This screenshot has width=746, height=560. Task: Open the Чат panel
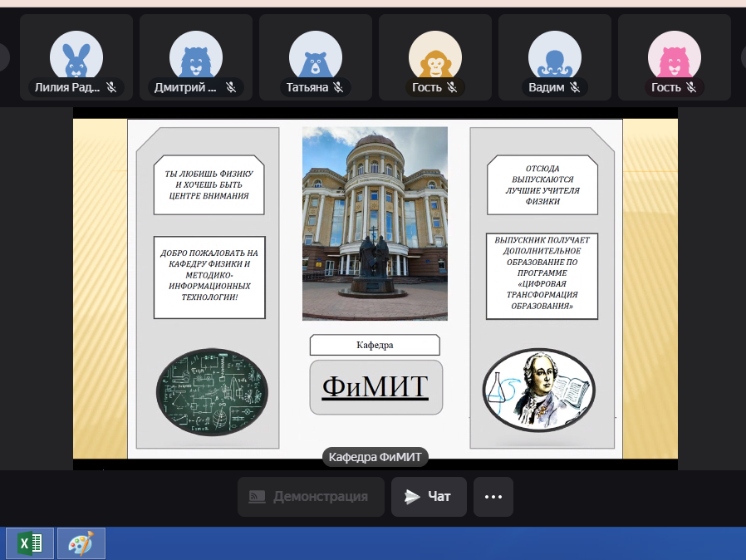tap(429, 497)
